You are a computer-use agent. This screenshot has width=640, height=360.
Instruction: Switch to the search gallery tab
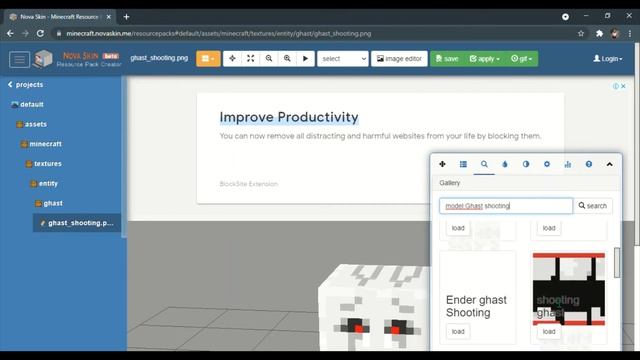point(484,164)
